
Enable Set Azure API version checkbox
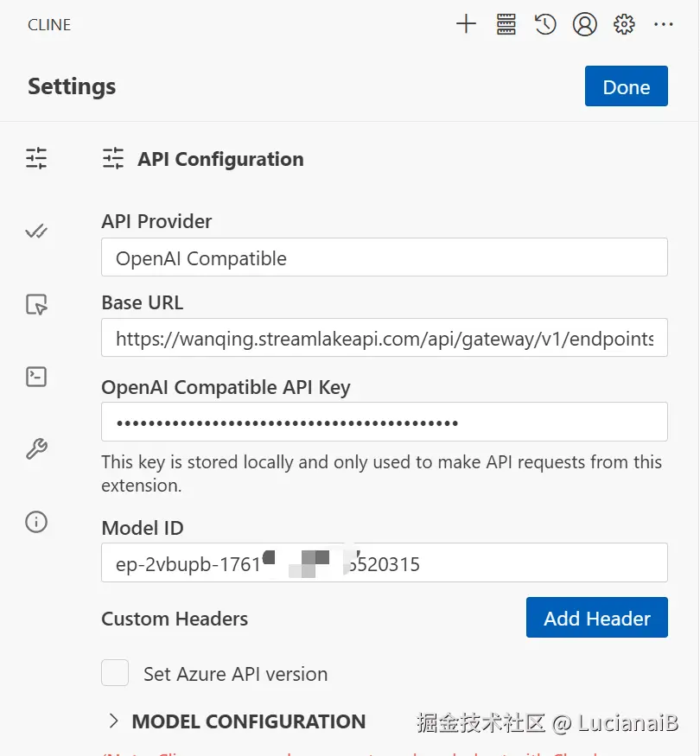115,673
